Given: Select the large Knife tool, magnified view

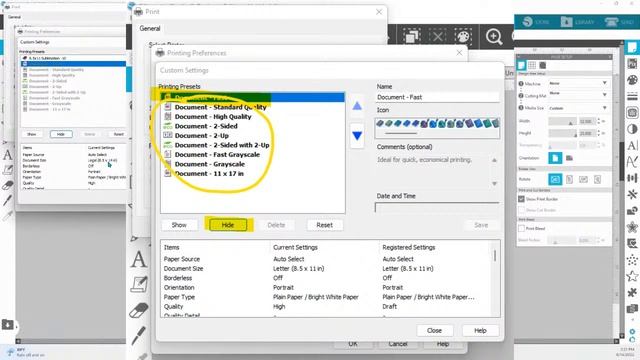Looking at the screenshot, I should tap(139, 336).
